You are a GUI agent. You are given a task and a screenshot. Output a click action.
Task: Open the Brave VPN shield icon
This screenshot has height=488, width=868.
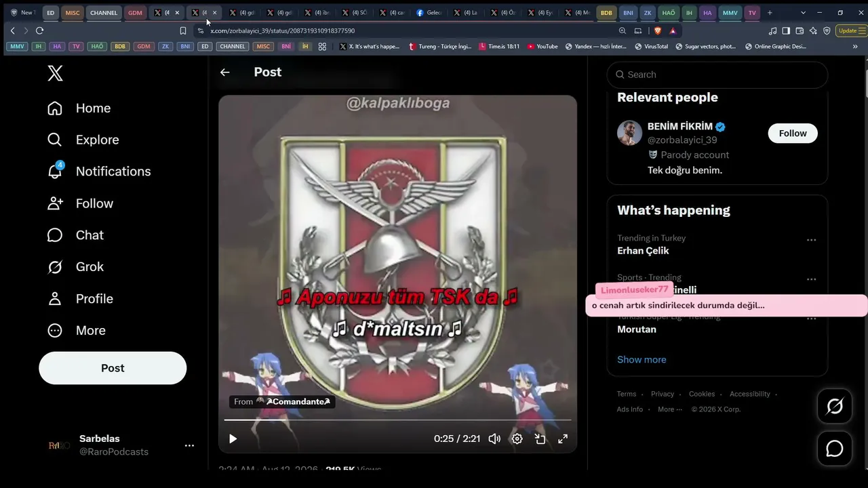point(827,30)
